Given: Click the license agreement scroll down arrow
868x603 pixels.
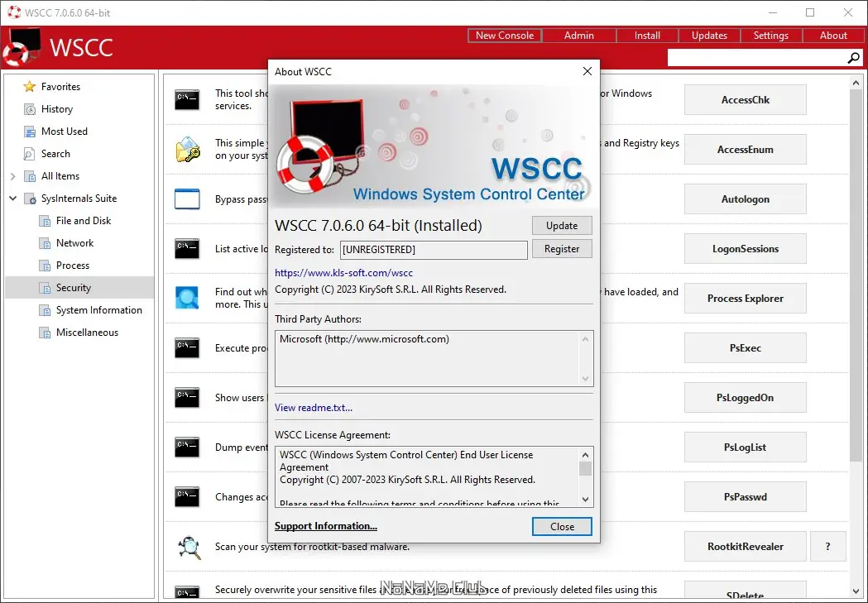Looking at the screenshot, I should (x=585, y=499).
